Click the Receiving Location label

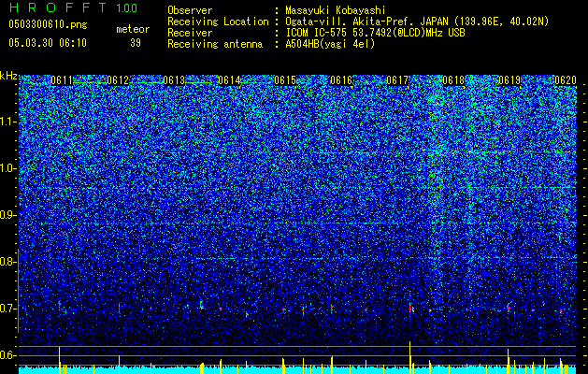(218, 22)
